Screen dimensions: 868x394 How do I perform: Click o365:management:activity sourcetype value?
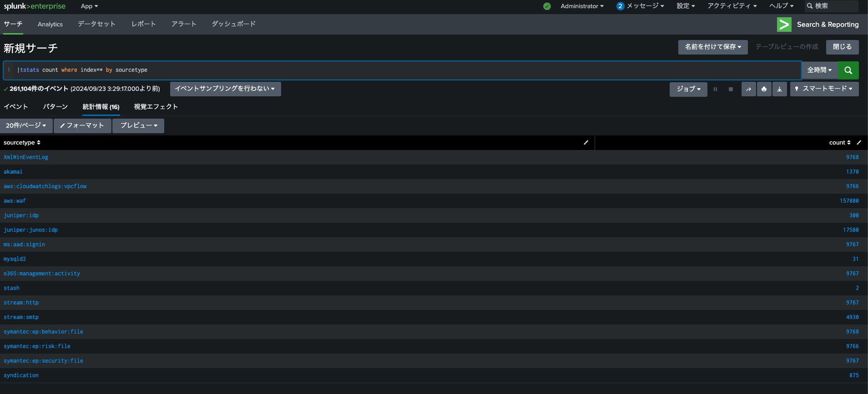click(42, 274)
